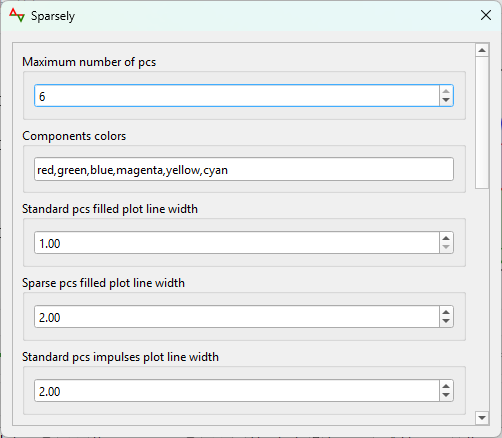Click the Components colors text field
Viewport: 502px width, 438px height.
pos(244,169)
